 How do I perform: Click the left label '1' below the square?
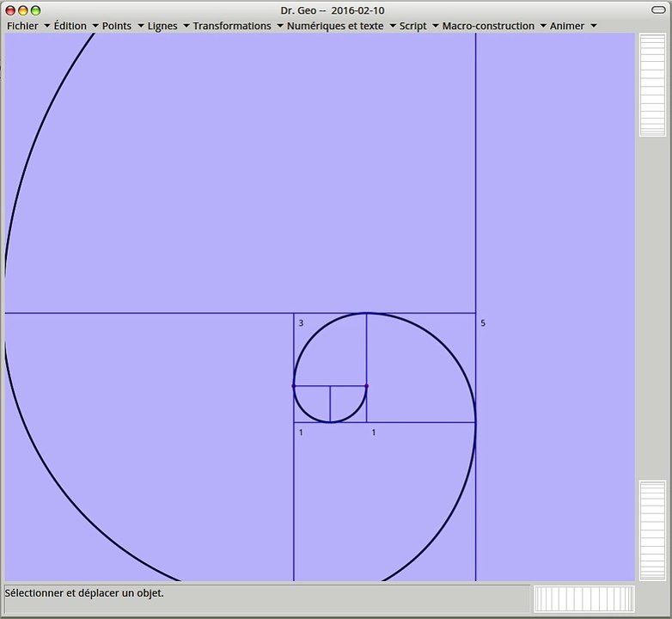pos(301,432)
